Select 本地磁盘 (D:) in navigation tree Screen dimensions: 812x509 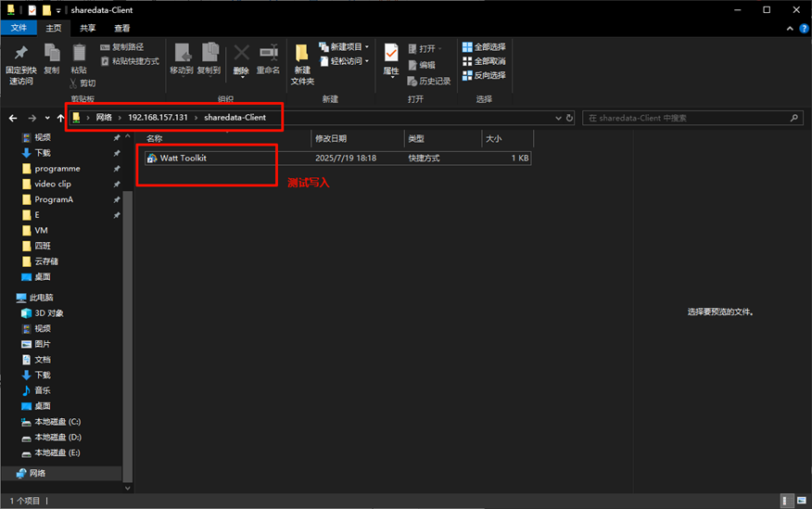tap(57, 437)
